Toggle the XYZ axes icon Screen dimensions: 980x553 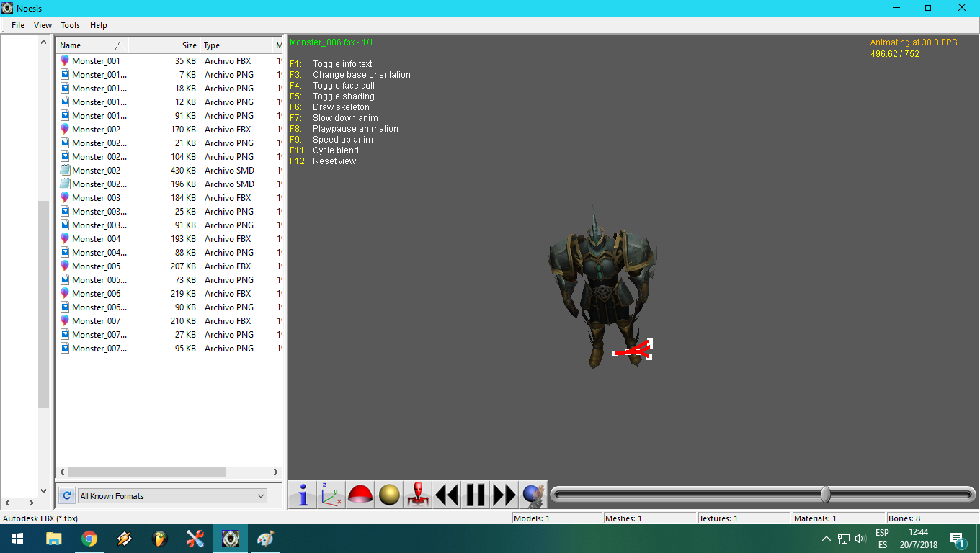click(x=331, y=495)
